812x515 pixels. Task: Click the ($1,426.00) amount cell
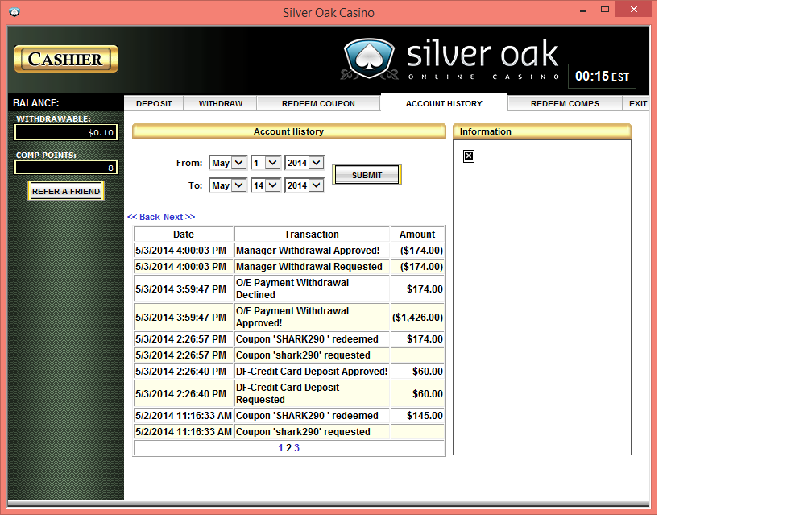pos(417,317)
